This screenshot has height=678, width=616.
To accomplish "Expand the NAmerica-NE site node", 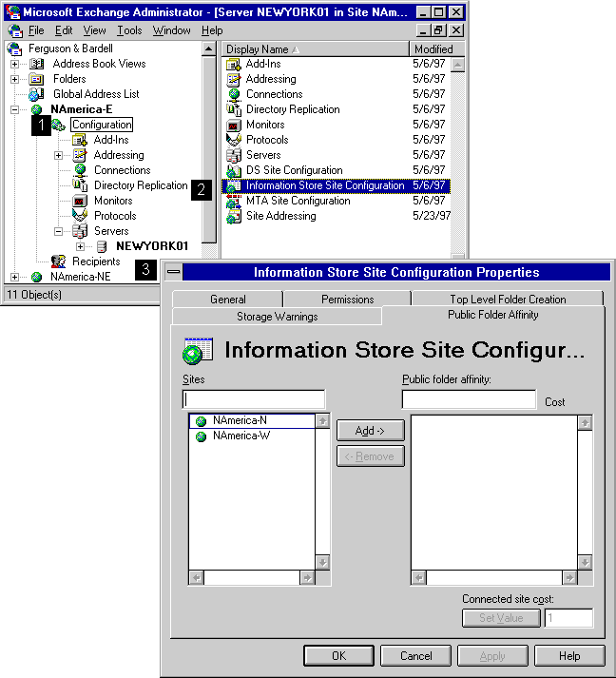I will tap(14, 277).
